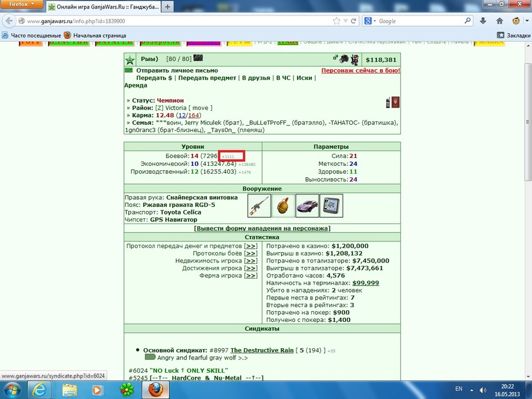Go back with Firefox back arrow
Screen dimensions: 532x399
[9, 21]
